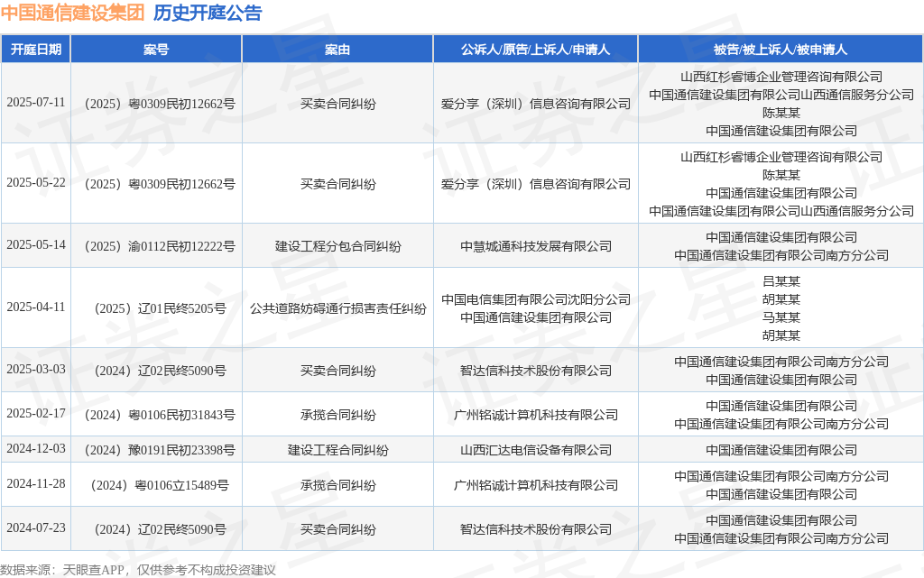The width and height of the screenshot is (924, 578).
Task: Click plaintiff 爱分享（深圳）信息咨询有限公司 in 2025-05-22 row
Action: [536, 184]
